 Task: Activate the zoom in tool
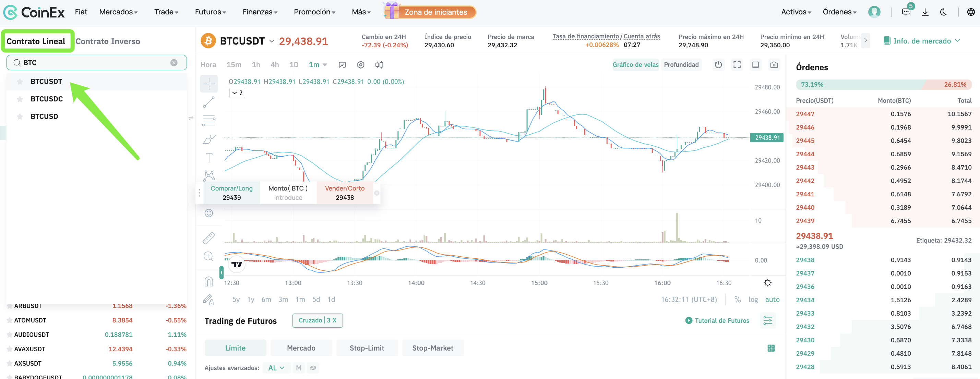208,256
